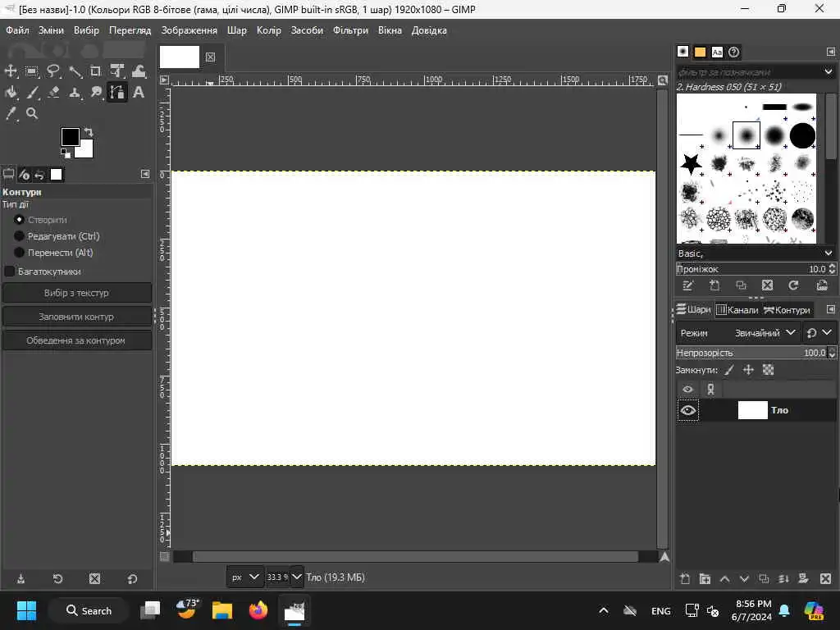
Task: Toggle lock alpha channel
Action: point(768,370)
